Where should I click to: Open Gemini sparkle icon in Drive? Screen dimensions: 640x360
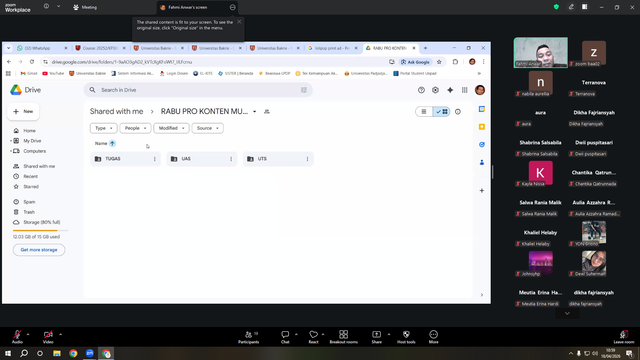click(x=450, y=90)
